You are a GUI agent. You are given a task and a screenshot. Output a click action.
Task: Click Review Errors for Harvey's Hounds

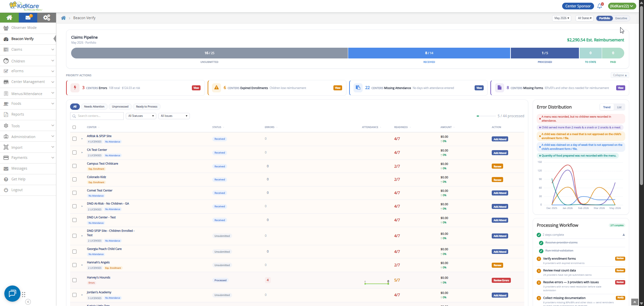pyautogui.click(x=501, y=280)
